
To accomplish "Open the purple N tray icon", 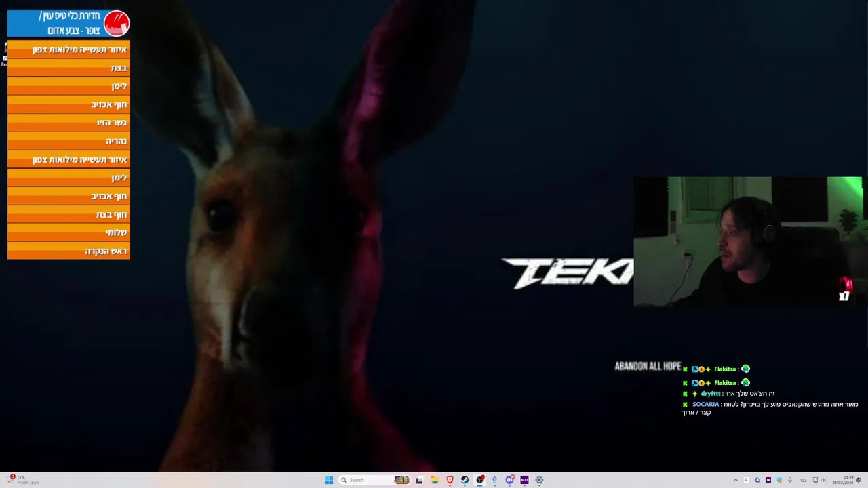I will point(768,480).
